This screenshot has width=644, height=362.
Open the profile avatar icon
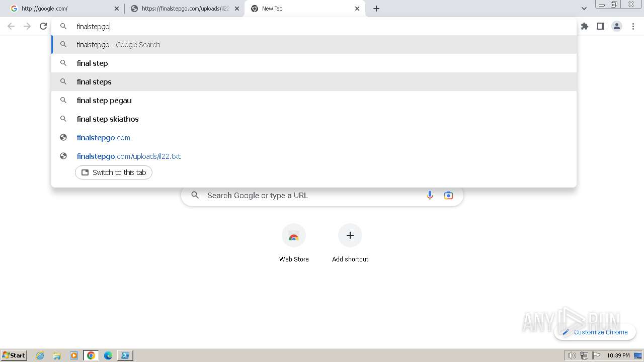pyautogui.click(x=617, y=26)
